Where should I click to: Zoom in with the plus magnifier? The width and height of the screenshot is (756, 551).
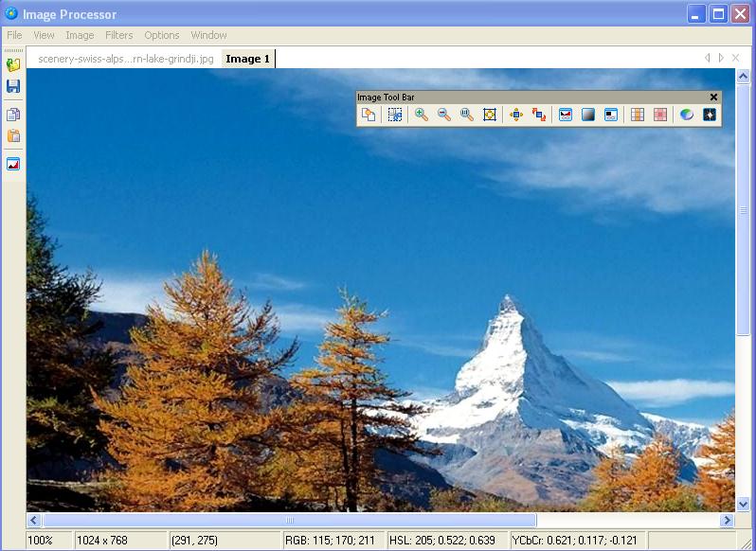tap(422, 115)
